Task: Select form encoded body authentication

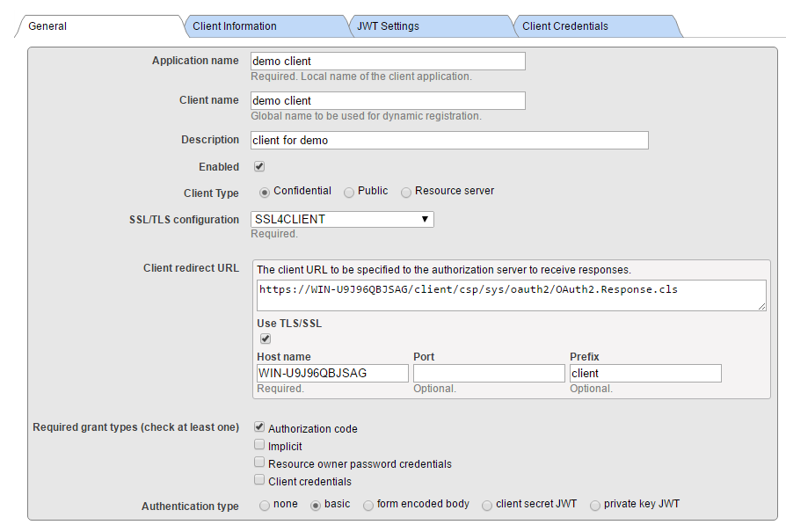Action: coord(368,506)
